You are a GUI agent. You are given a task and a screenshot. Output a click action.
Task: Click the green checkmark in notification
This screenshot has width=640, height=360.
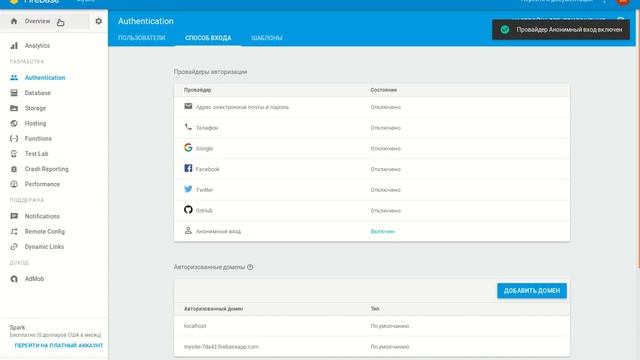[x=505, y=29]
